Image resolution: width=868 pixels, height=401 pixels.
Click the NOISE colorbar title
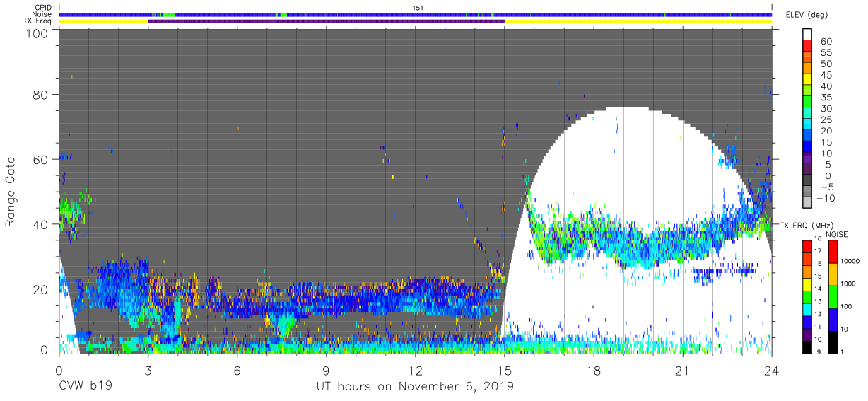coord(838,233)
